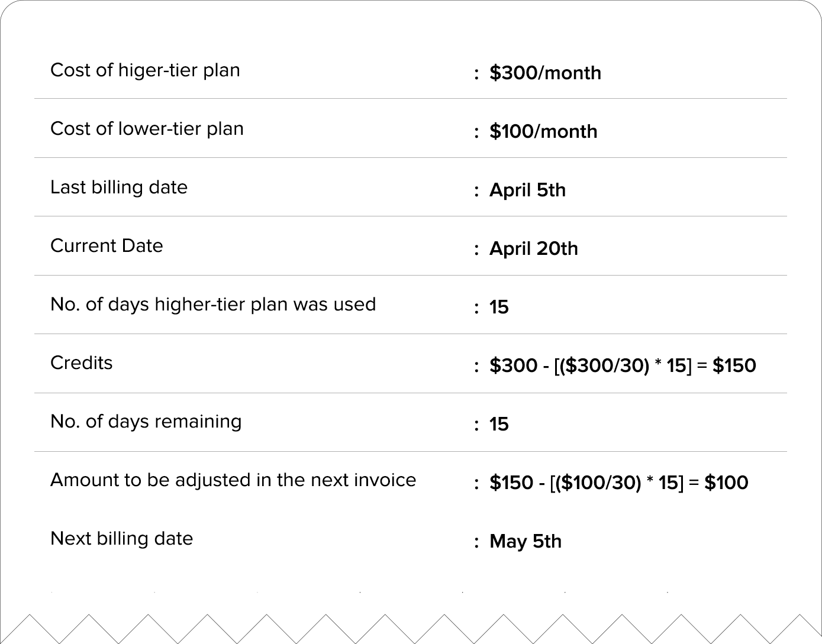Click the 'No. of days remaining' label
822x644 pixels.
point(146,422)
